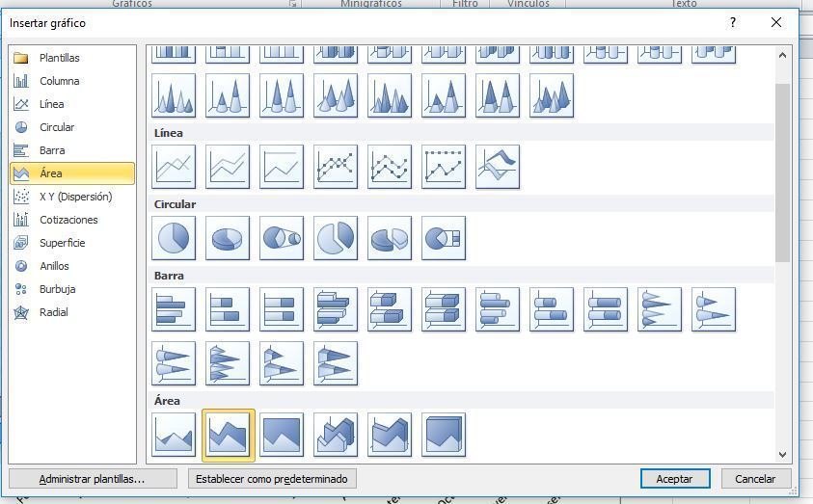Open dialog help question mark

tap(733, 22)
